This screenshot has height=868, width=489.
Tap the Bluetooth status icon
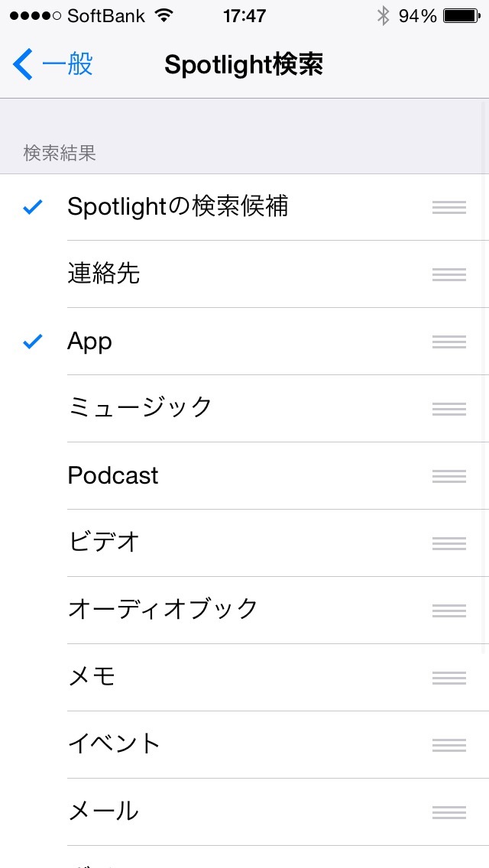[x=384, y=16]
